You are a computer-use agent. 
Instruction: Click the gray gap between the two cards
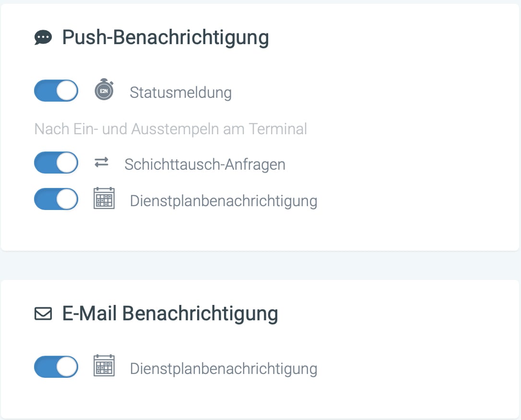(x=260, y=265)
